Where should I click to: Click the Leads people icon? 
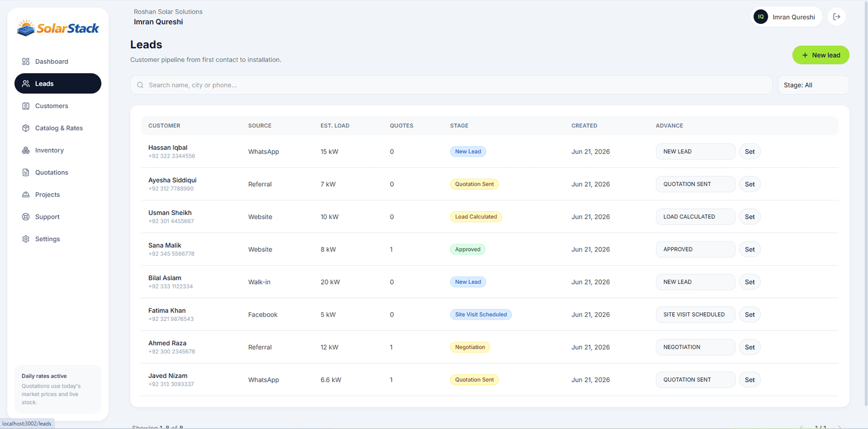click(25, 84)
